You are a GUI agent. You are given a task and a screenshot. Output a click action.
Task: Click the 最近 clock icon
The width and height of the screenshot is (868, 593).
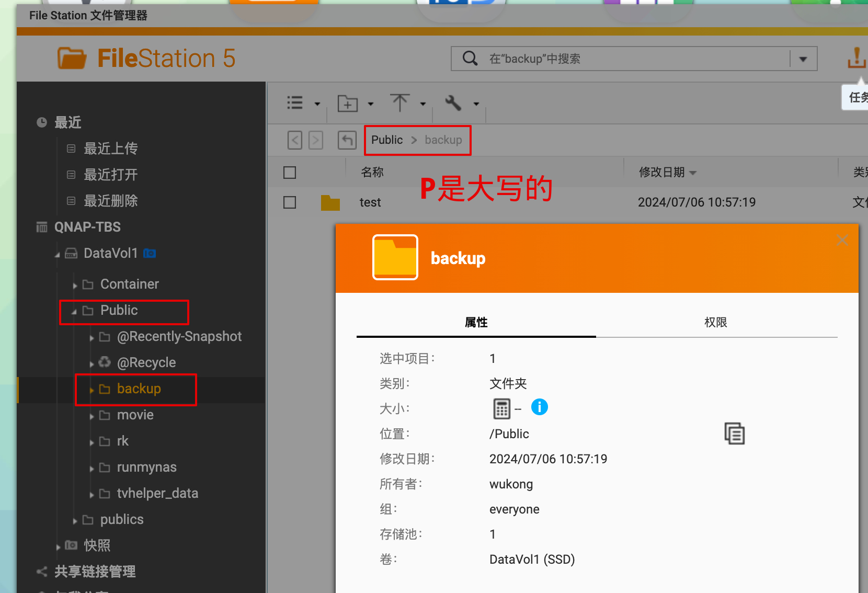(42, 122)
